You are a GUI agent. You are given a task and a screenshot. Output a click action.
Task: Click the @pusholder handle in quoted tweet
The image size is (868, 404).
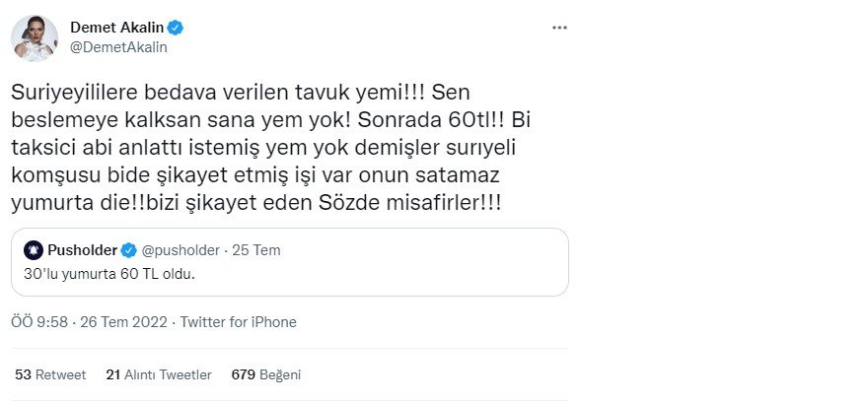179,249
